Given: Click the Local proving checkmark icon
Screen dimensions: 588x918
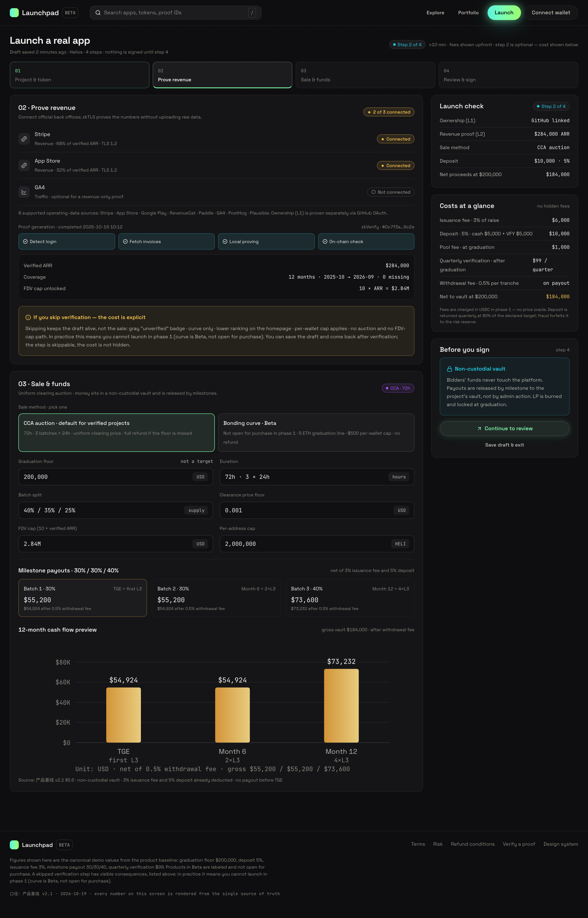Looking at the screenshot, I should click(x=225, y=241).
